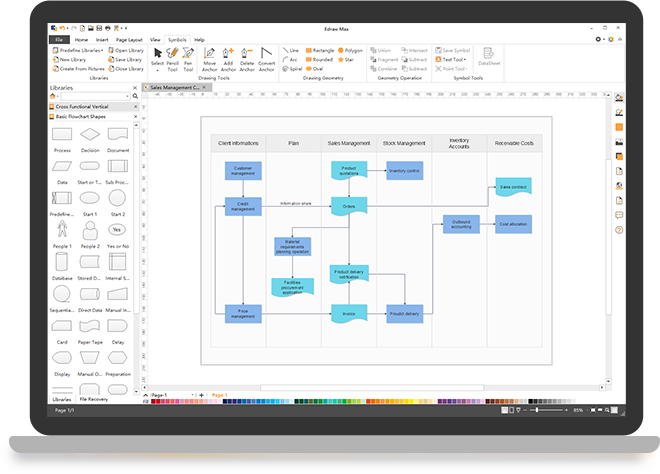Switch to the Page Layout ribbon tab
The height and width of the screenshot is (474, 660).
129,38
